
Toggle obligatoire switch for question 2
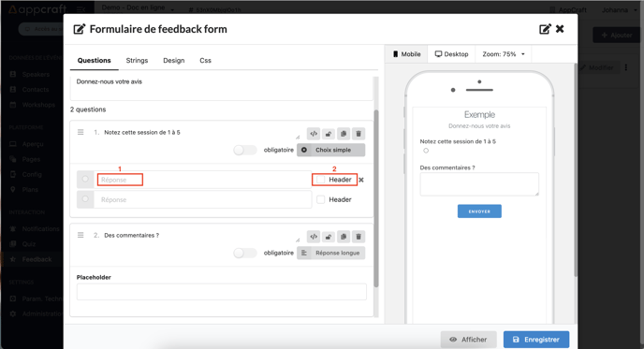pos(245,253)
